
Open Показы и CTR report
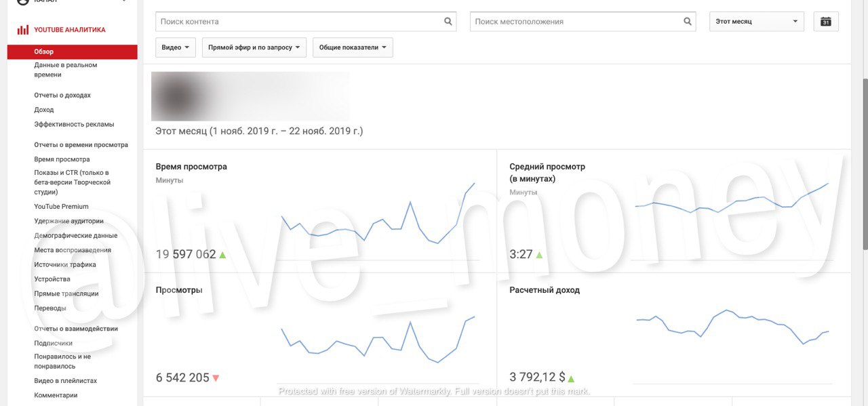pyautogui.click(x=73, y=182)
